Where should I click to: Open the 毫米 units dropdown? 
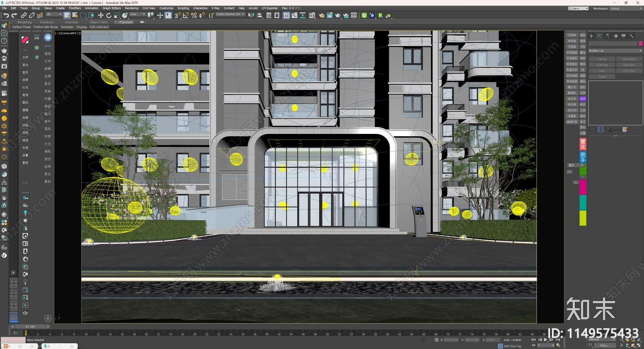coord(576,165)
